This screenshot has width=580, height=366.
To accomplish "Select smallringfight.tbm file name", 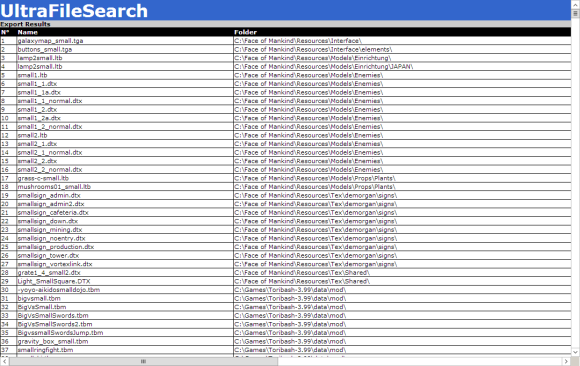I will (45, 350).
